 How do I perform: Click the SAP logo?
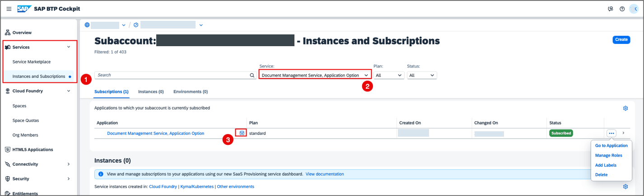[23, 9]
